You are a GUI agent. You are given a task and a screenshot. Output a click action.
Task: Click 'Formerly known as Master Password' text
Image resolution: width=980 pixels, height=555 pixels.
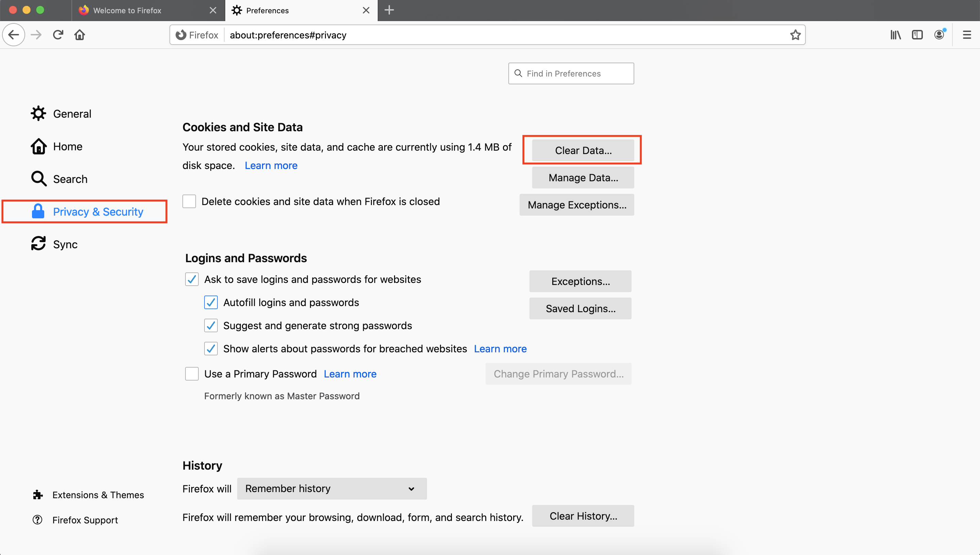282,396
